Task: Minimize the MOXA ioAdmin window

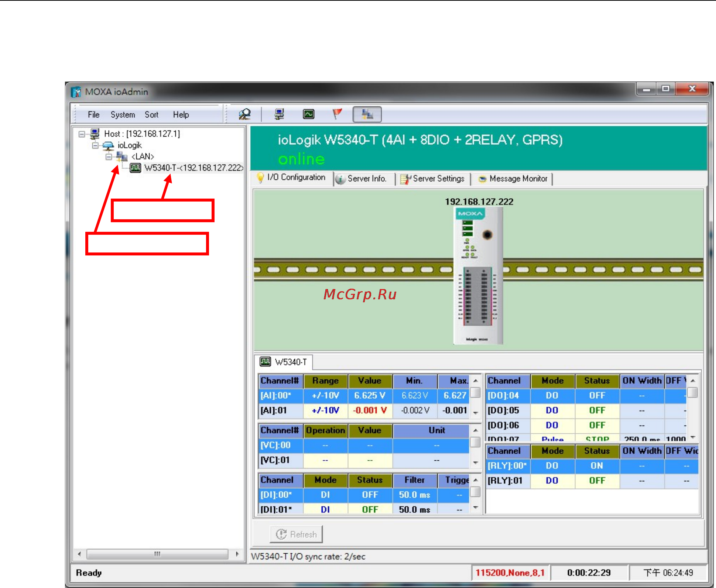Action: (646, 89)
